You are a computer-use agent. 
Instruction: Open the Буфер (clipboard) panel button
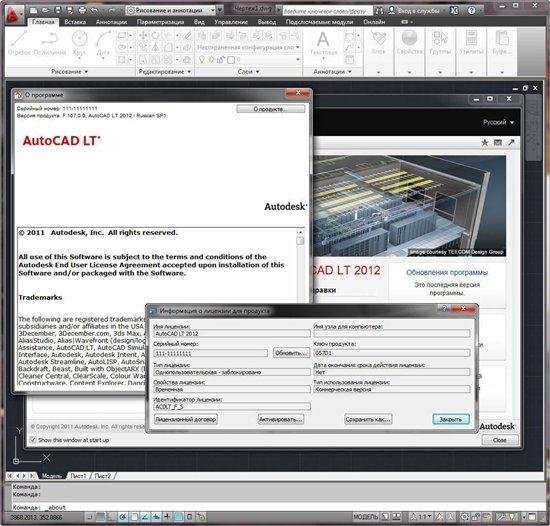click(x=502, y=44)
